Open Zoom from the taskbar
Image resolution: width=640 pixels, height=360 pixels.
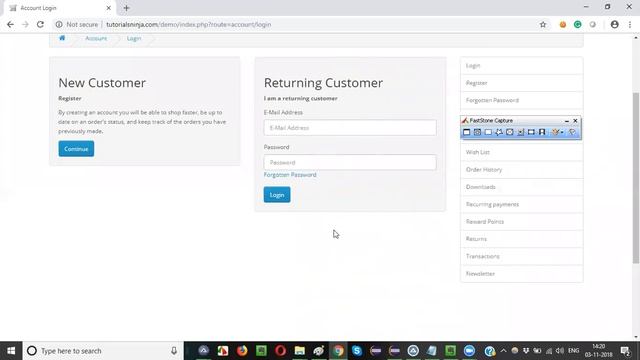[x=469, y=351]
